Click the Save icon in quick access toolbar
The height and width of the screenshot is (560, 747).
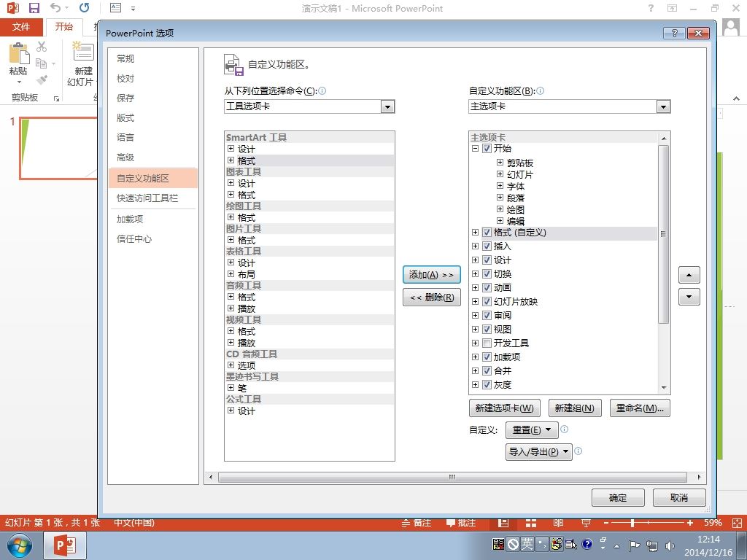(x=34, y=8)
